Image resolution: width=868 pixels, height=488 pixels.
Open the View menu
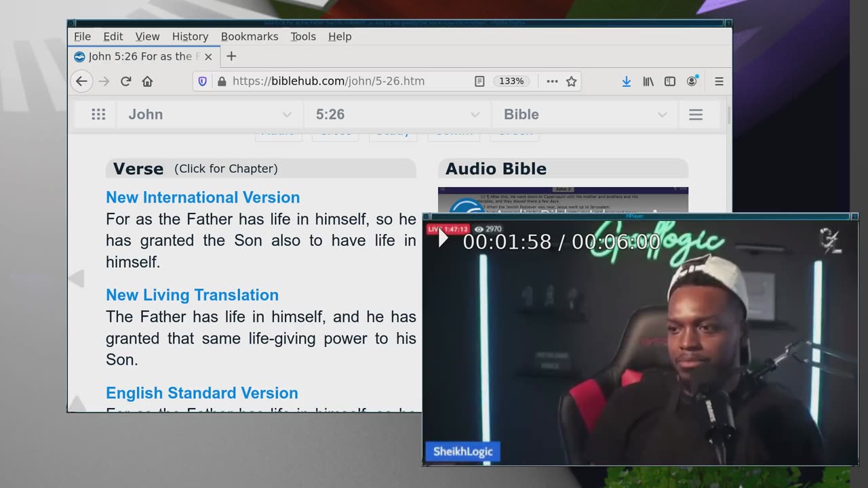147,37
